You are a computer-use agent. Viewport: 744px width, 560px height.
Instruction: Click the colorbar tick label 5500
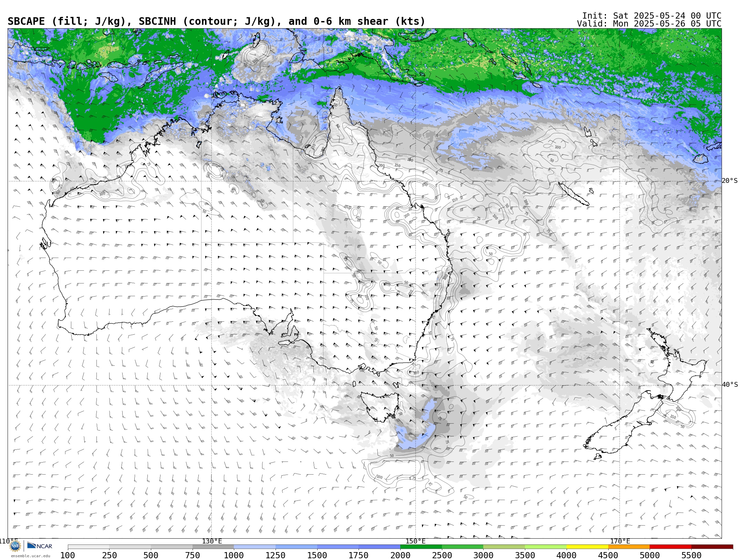691,556
